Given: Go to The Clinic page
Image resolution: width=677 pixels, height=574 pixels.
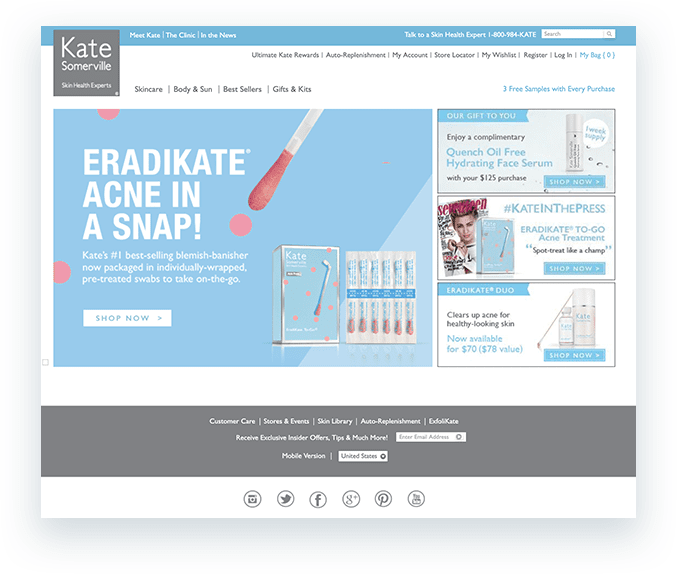Looking at the screenshot, I should tap(180, 35).
